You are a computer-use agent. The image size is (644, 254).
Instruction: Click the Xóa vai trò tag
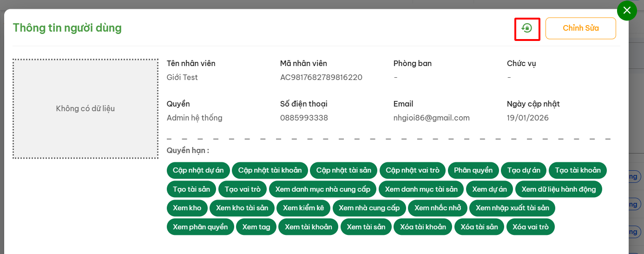530,227
